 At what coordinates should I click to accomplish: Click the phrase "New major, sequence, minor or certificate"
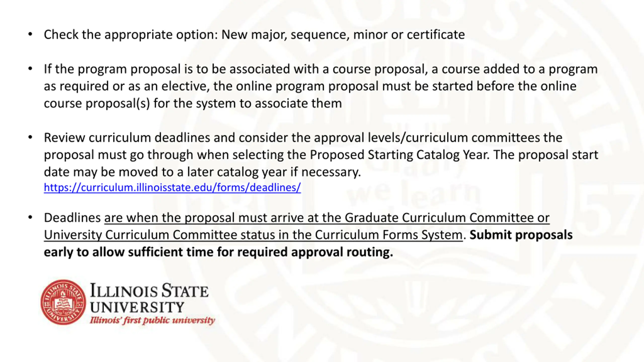coord(343,35)
